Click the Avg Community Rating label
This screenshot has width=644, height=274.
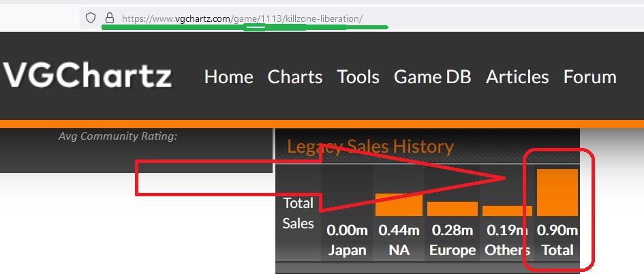pyautogui.click(x=118, y=136)
